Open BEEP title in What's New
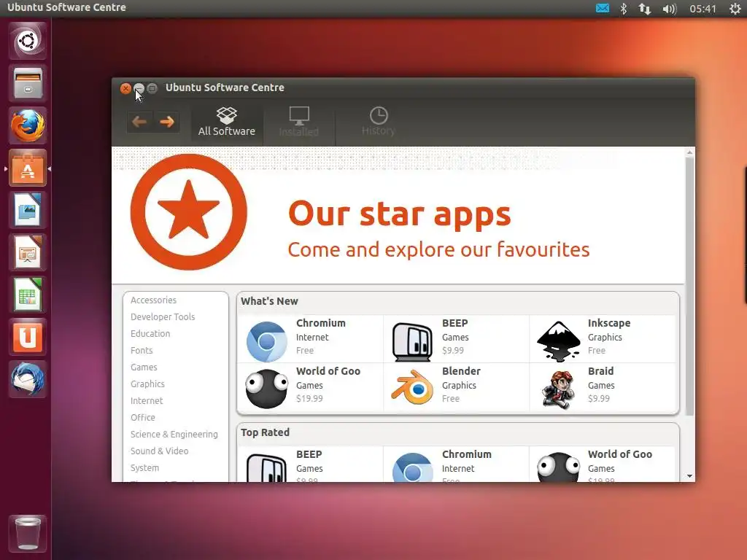Viewport: 747px width, 560px height. tap(455, 323)
